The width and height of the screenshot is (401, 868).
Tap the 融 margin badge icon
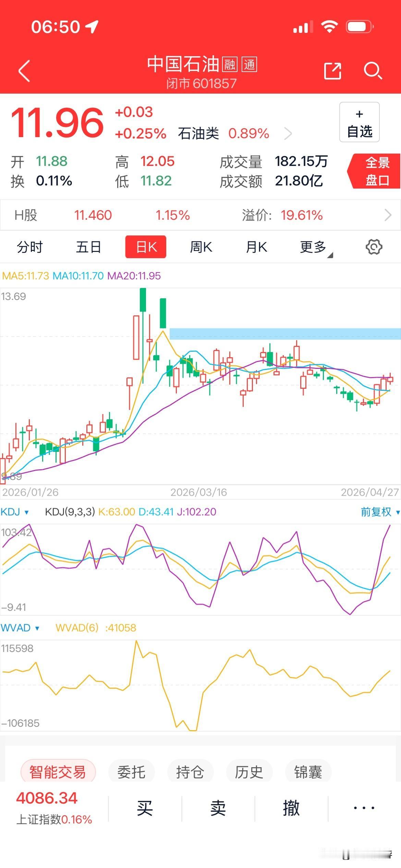pyautogui.click(x=230, y=64)
